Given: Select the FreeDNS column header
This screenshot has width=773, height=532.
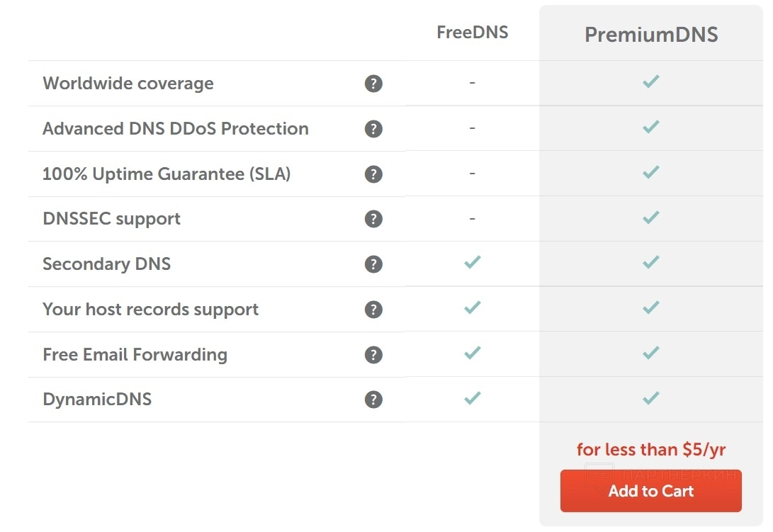Looking at the screenshot, I should [472, 33].
